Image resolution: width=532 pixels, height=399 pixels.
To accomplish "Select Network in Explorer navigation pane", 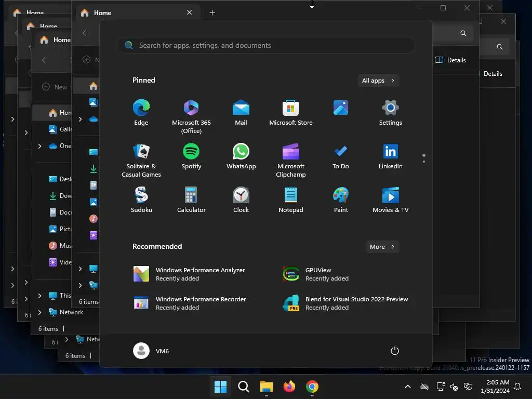I will point(66,312).
